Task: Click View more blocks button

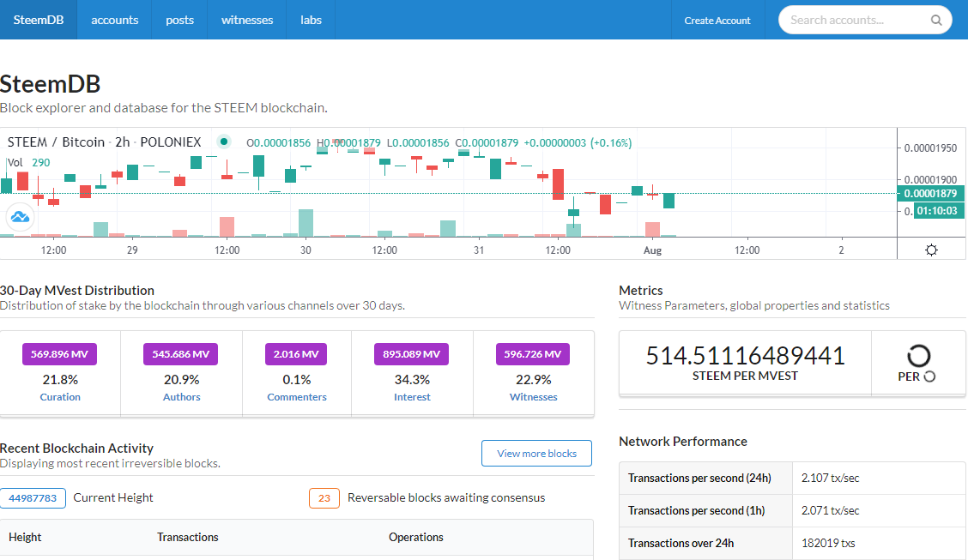Action: click(x=536, y=454)
